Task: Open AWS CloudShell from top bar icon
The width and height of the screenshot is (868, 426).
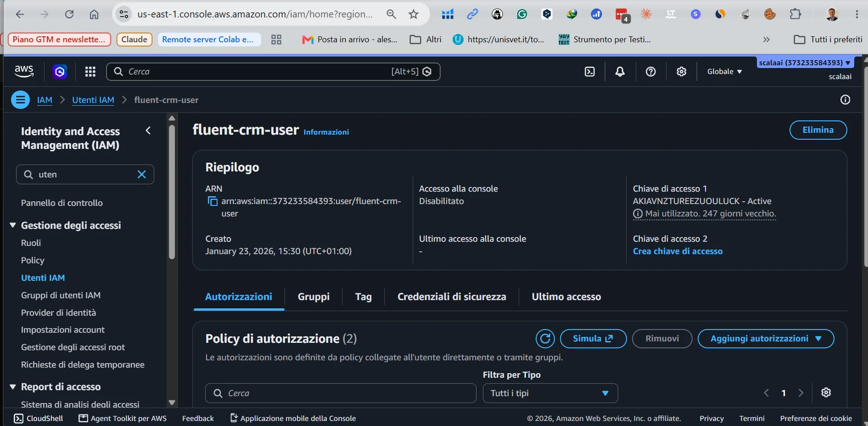Action: [589, 72]
